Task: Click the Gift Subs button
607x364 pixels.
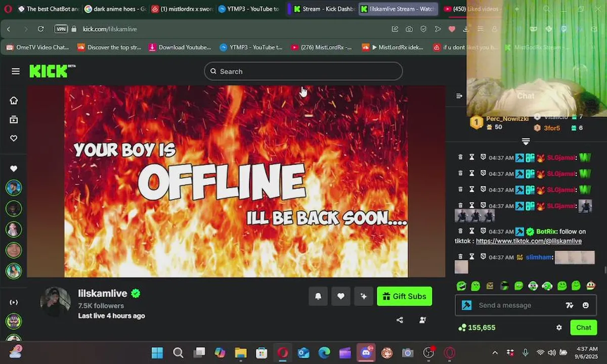Action: [x=404, y=296]
